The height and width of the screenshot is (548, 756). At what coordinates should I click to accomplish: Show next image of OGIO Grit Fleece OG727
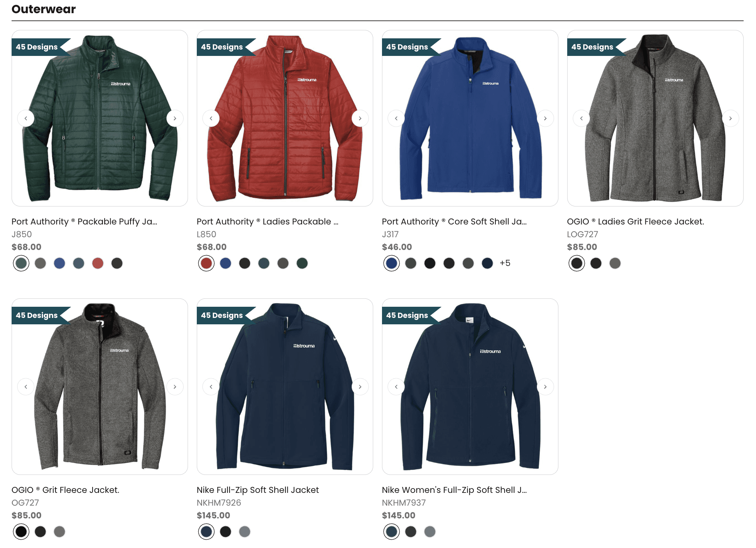pos(175,387)
